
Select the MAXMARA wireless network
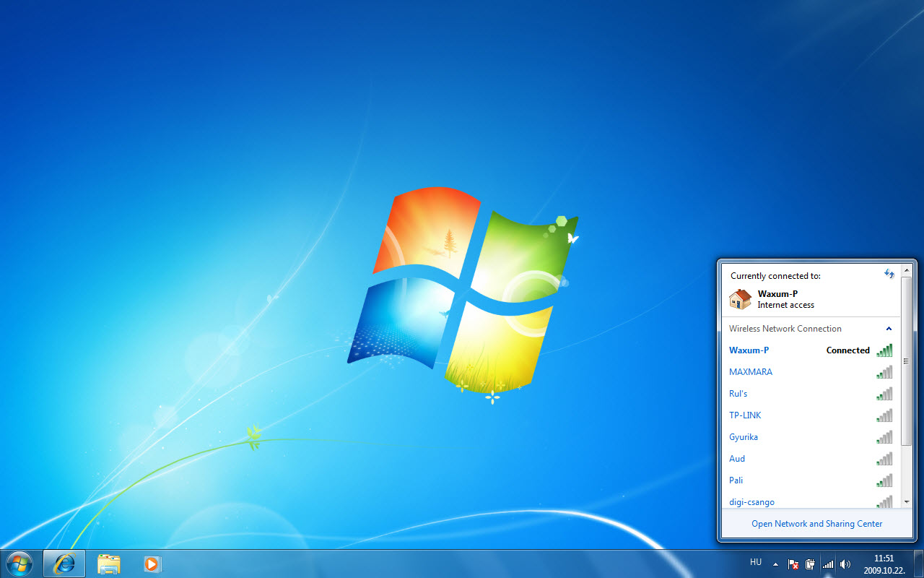[751, 372]
